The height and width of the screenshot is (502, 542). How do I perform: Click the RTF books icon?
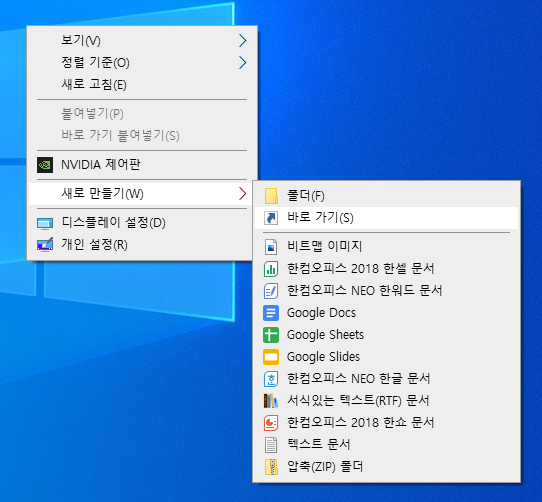coord(271,401)
